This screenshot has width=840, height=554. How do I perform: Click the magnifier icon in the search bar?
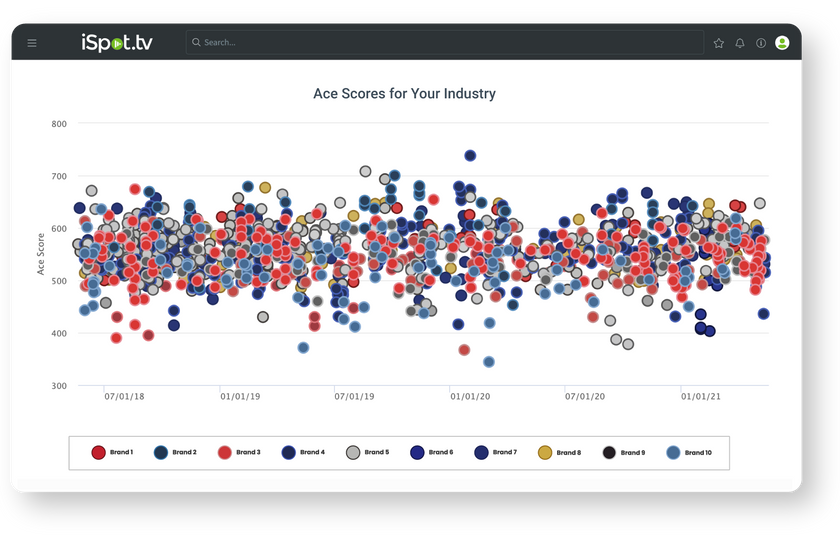point(196,43)
